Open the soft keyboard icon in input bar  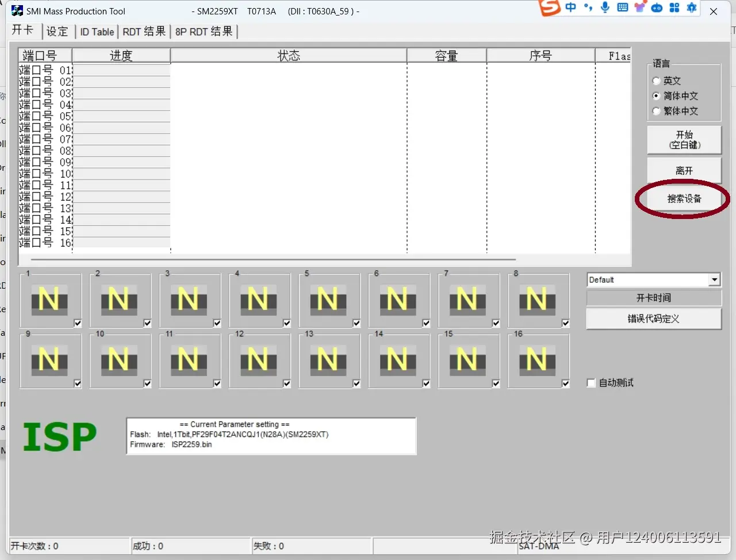pos(622,7)
